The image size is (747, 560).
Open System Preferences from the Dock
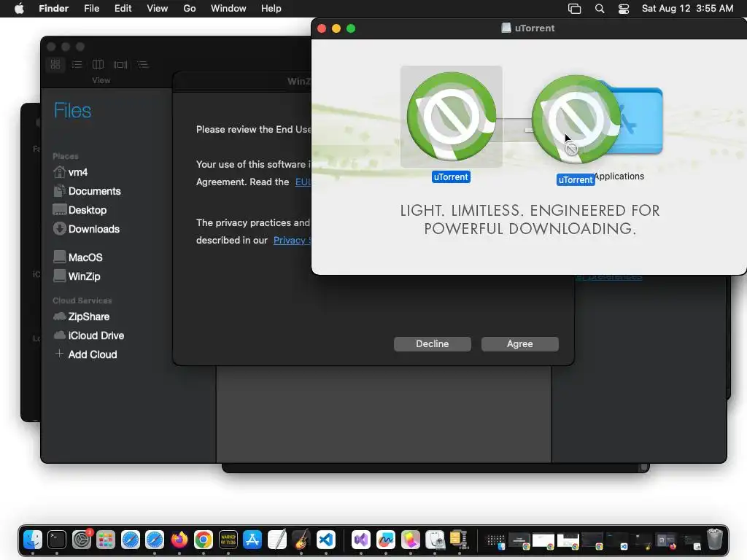coord(82,540)
